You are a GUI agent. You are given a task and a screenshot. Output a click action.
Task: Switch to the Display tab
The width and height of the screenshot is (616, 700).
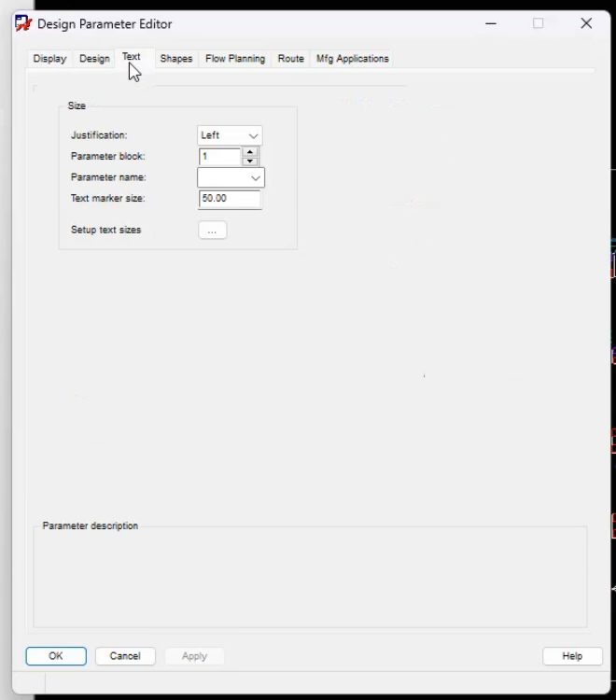pyautogui.click(x=49, y=59)
